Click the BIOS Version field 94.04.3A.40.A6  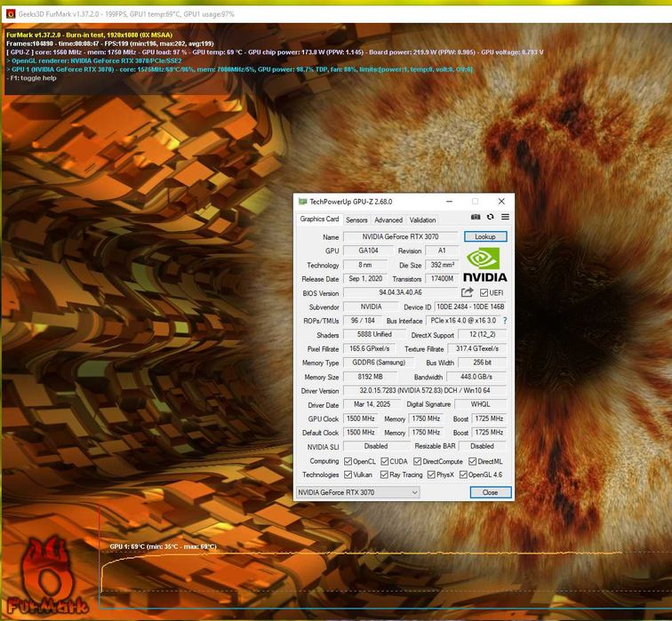pos(400,292)
